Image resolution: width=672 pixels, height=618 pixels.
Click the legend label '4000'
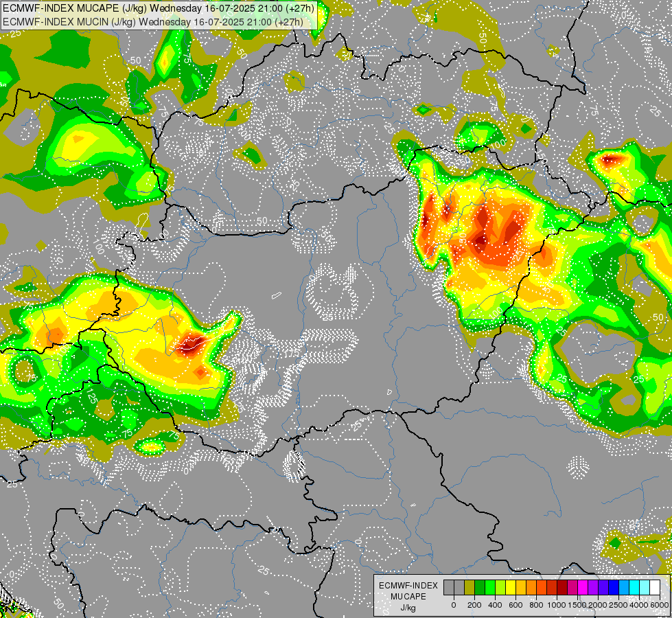(x=639, y=605)
